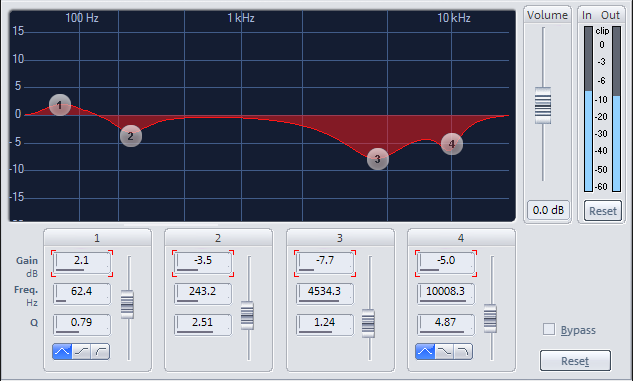The width and height of the screenshot is (633, 381).
Task: Select the peak filter shape for band 4
Action: click(425, 352)
